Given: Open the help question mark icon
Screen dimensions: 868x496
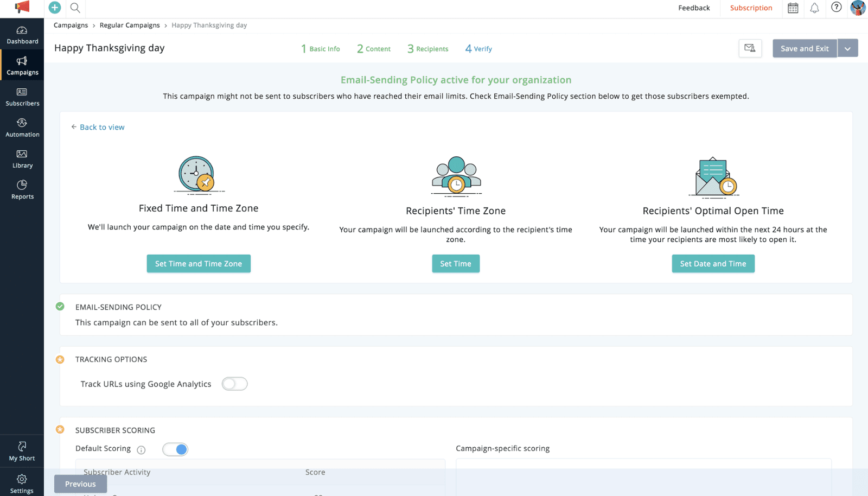Looking at the screenshot, I should tap(837, 7).
